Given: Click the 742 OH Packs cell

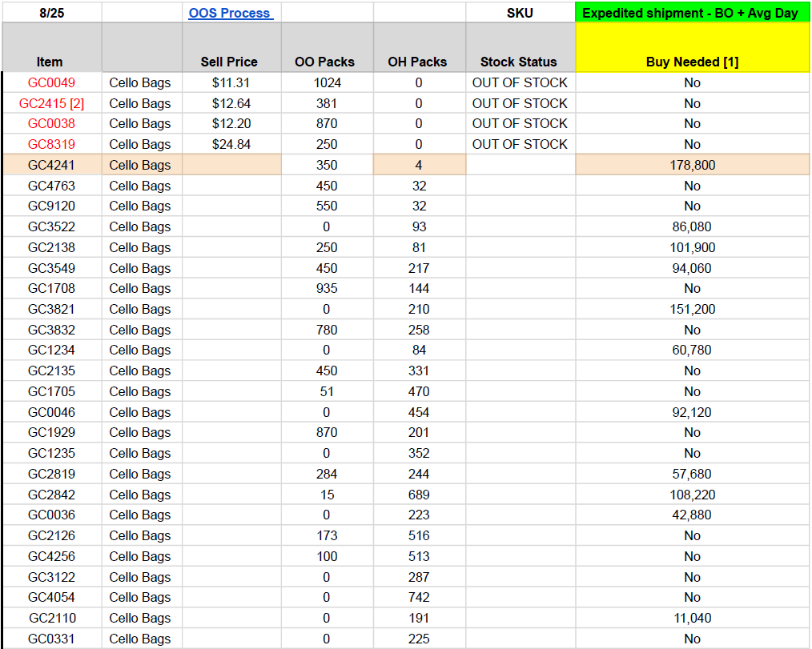Looking at the screenshot, I should point(418,597).
